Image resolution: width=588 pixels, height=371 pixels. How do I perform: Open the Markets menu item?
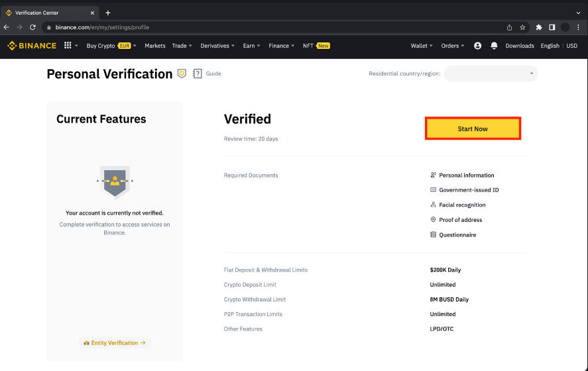[155, 46]
